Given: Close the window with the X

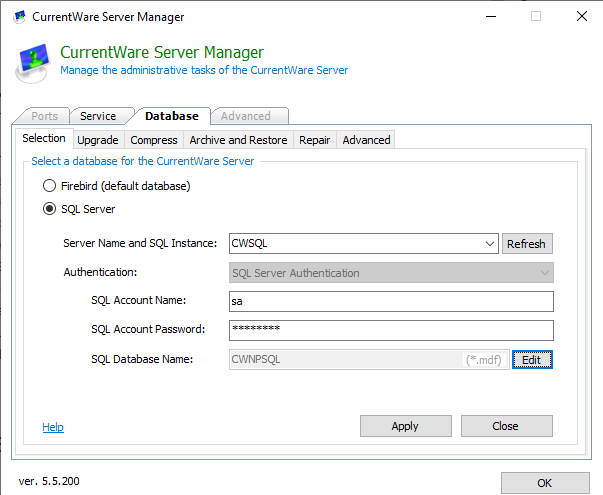Looking at the screenshot, I should coord(582,16).
